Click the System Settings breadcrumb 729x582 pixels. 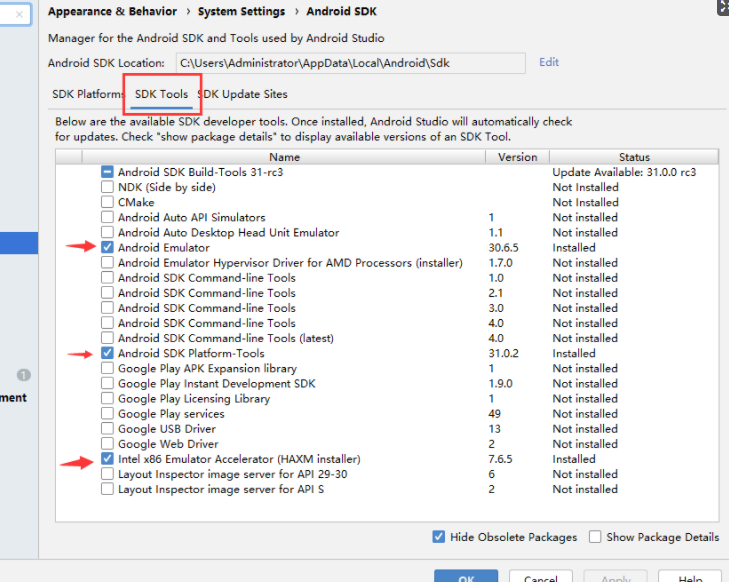click(x=241, y=11)
